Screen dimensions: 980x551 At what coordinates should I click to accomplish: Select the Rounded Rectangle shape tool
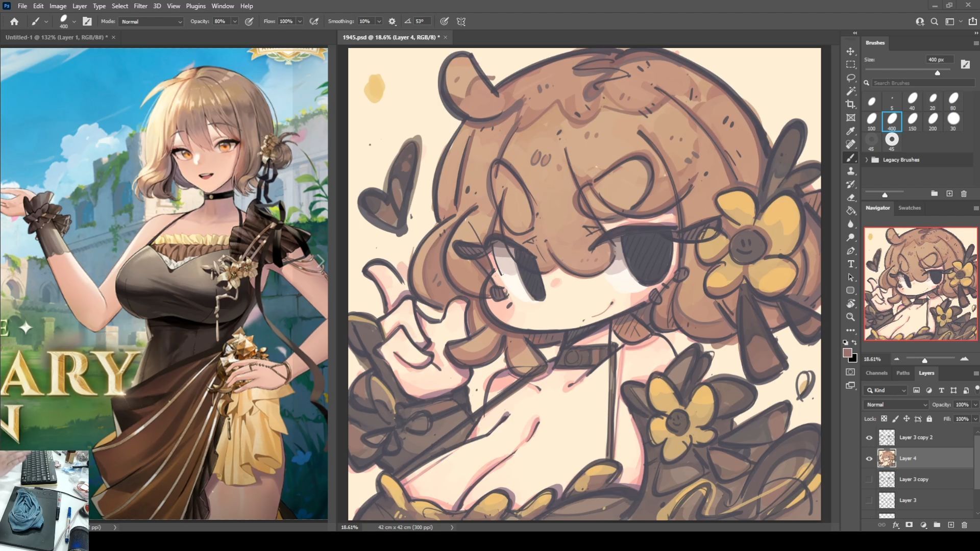[850, 291]
